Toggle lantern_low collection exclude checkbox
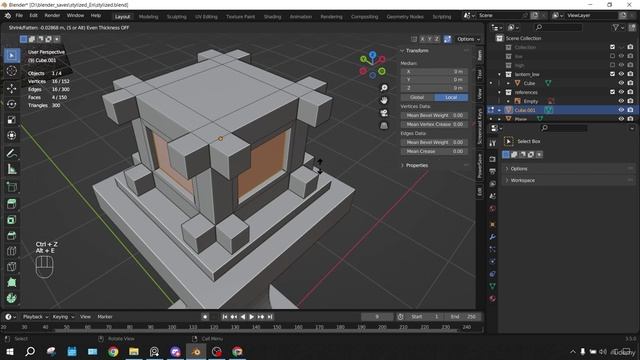 [612, 74]
